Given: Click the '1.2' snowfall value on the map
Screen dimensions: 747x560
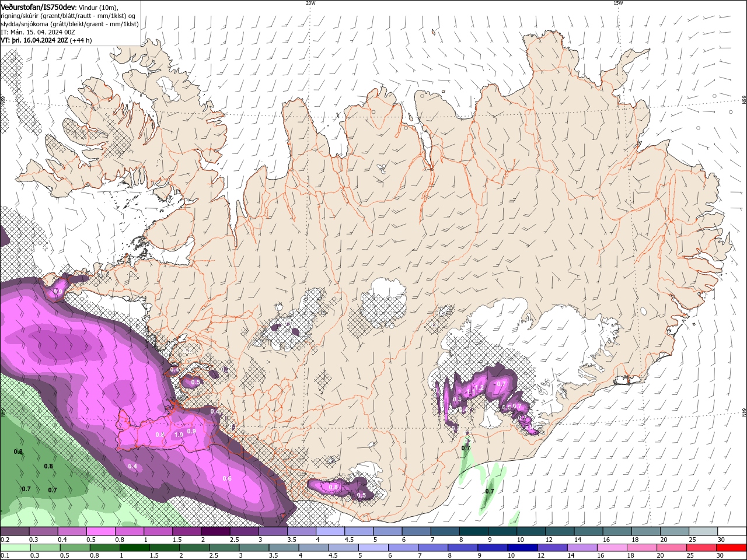Looking at the screenshot, I should click(479, 387).
